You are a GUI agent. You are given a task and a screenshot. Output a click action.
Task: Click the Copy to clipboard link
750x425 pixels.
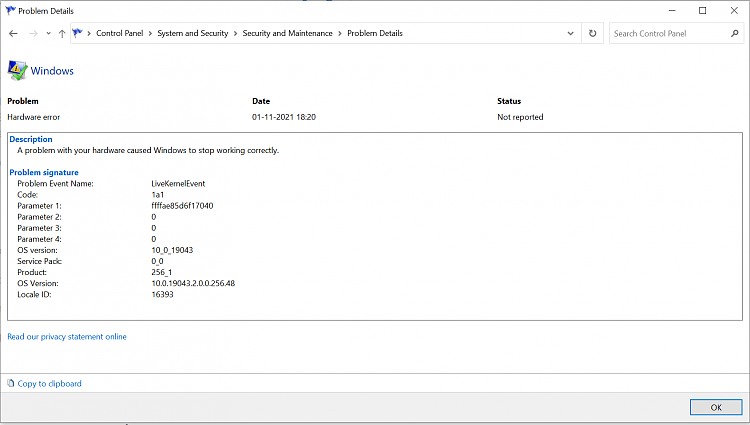50,383
